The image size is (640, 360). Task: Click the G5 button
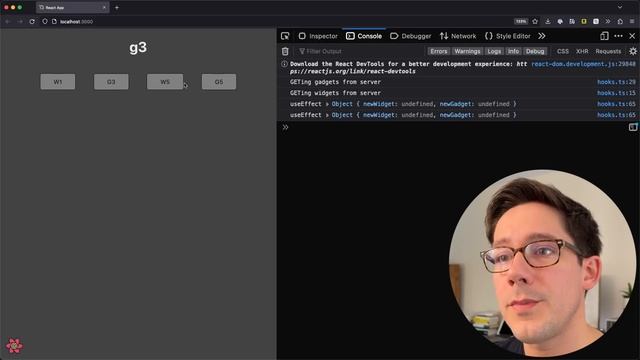pyautogui.click(x=219, y=82)
